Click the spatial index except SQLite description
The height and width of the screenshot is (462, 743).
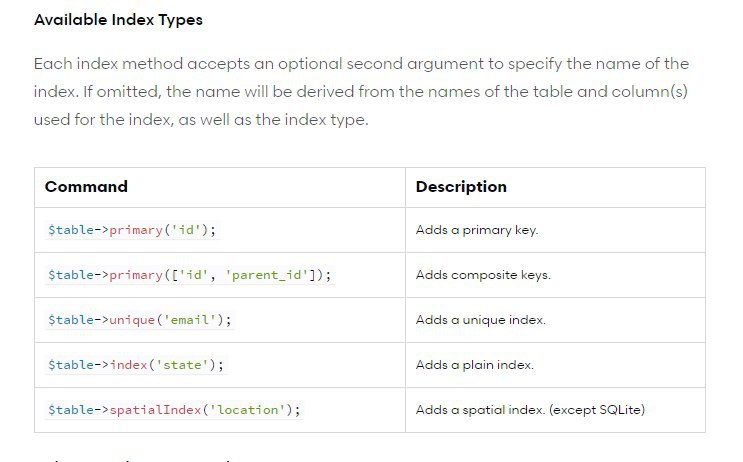tap(530, 410)
